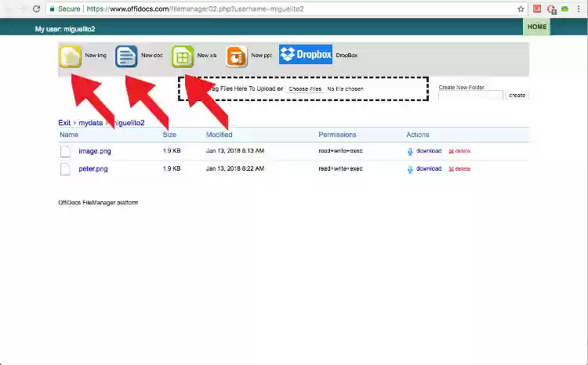Open the peter.png file link
The width and height of the screenshot is (588, 365).
[93, 169]
